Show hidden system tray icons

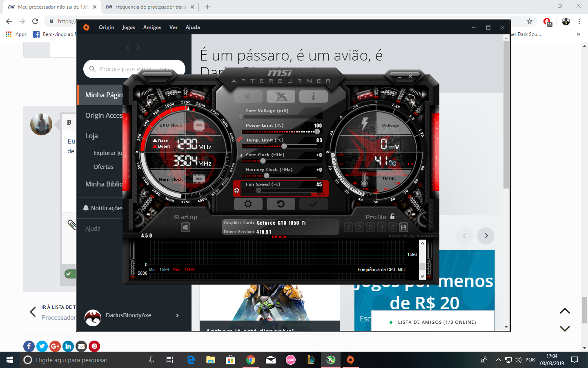[498, 360]
